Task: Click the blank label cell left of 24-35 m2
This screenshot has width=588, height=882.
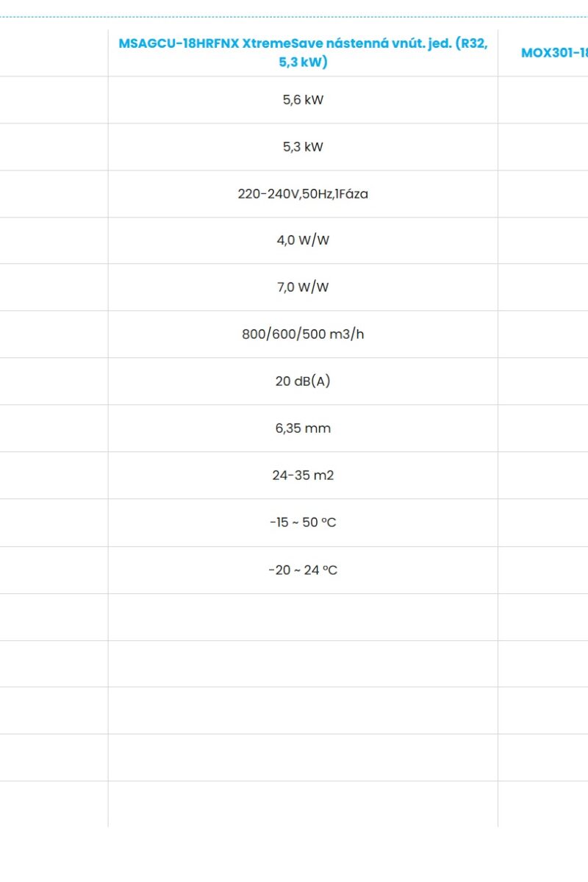Action: [54, 476]
